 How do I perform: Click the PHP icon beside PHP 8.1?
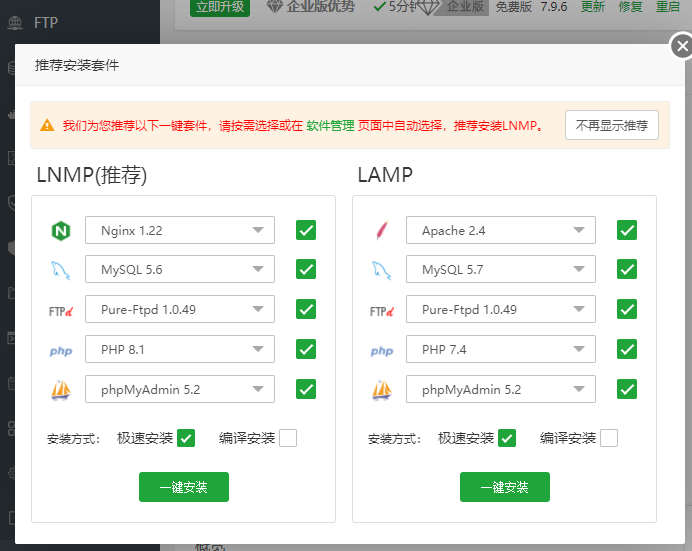[61, 350]
